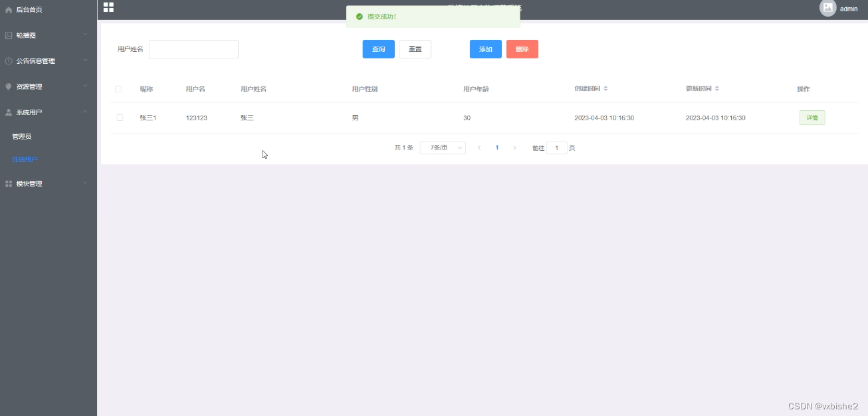Expand the 公告信息管理 menu chevron

tap(85, 60)
